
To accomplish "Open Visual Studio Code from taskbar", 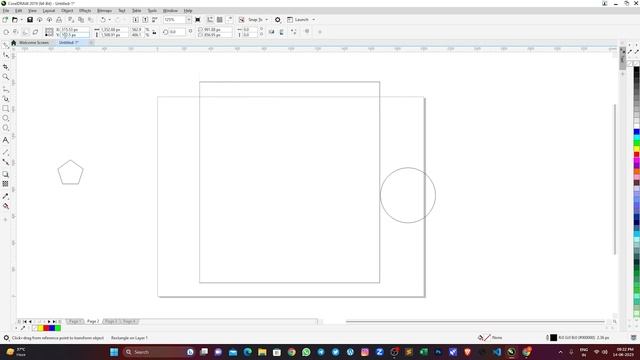I will (497, 352).
